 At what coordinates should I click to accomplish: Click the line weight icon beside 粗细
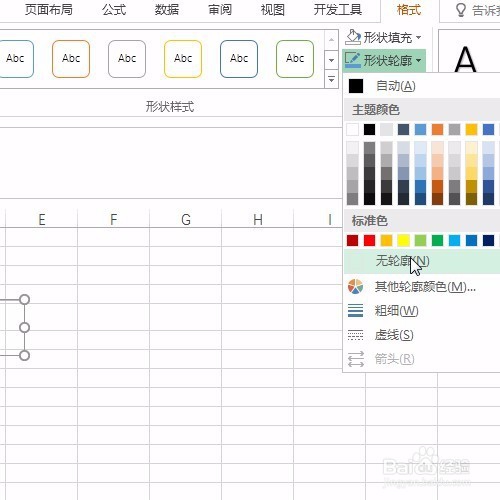[x=355, y=310]
